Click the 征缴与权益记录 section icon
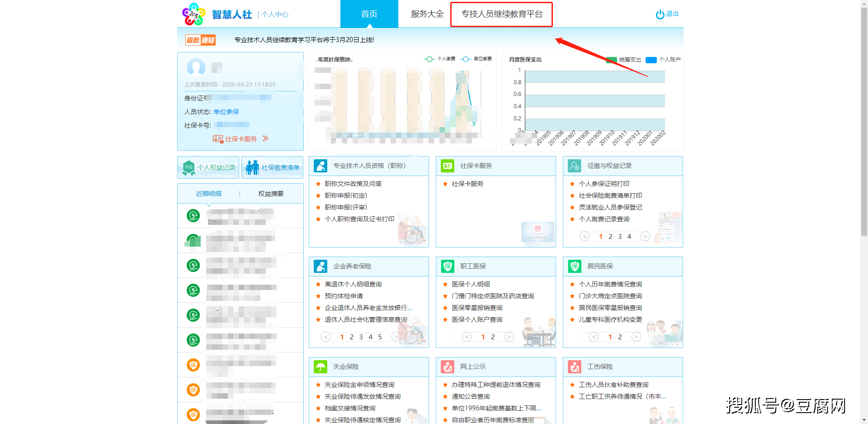This screenshot has width=868, height=424. [x=575, y=166]
